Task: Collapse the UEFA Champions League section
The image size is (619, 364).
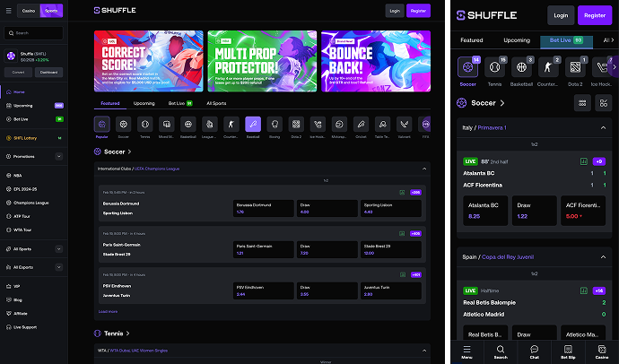Action: coord(424,169)
